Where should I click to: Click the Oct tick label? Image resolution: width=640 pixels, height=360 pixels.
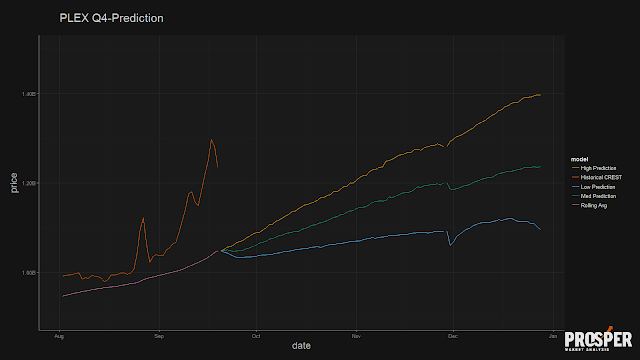[256, 336]
